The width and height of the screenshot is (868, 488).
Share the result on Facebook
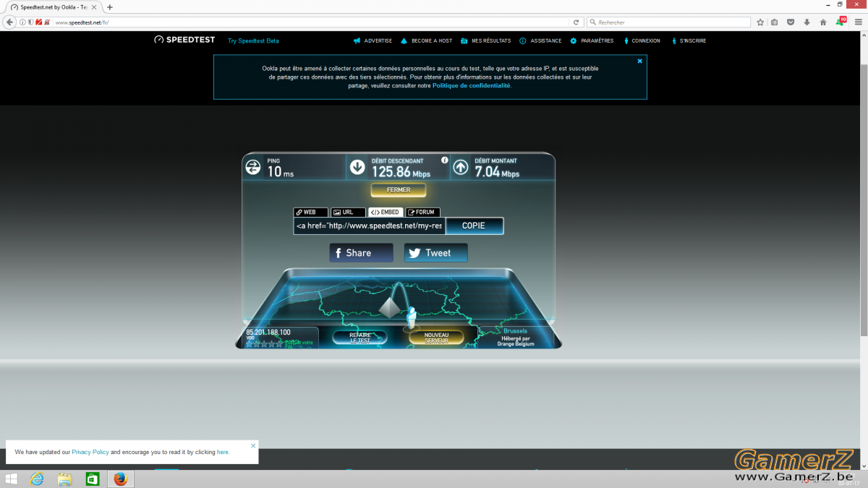(361, 253)
